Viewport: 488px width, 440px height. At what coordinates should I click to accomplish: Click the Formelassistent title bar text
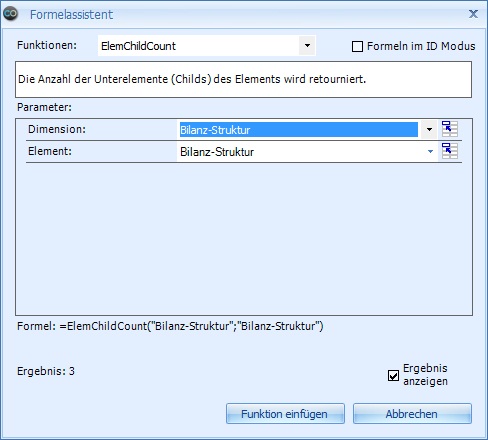click(71, 15)
